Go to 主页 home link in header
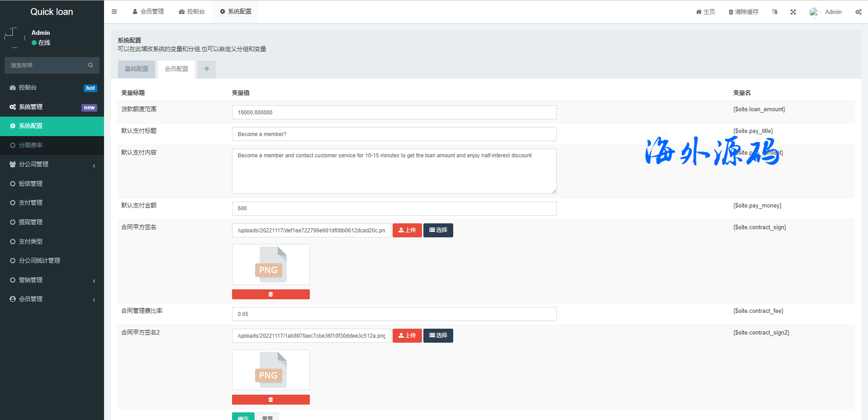868x420 pixels. pos(705,12)
